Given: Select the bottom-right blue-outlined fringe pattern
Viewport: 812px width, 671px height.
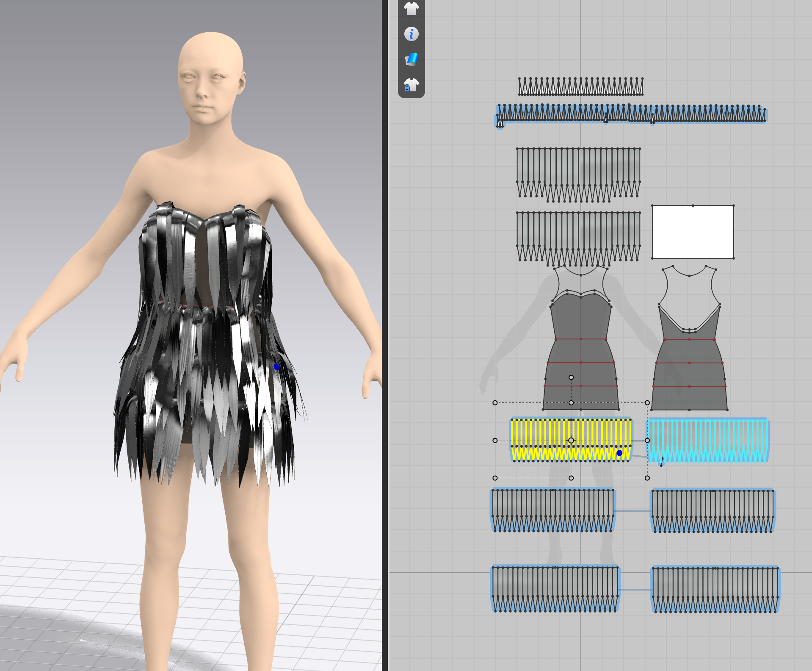Looking at the screenshot, I should point(715,590).
